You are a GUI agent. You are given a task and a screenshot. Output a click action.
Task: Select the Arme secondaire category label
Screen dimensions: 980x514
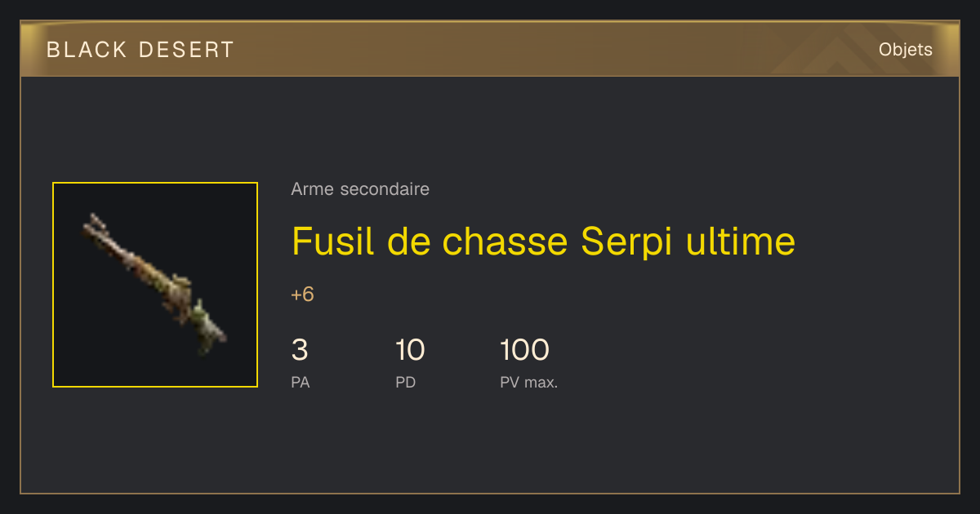[x=360, y=189]
